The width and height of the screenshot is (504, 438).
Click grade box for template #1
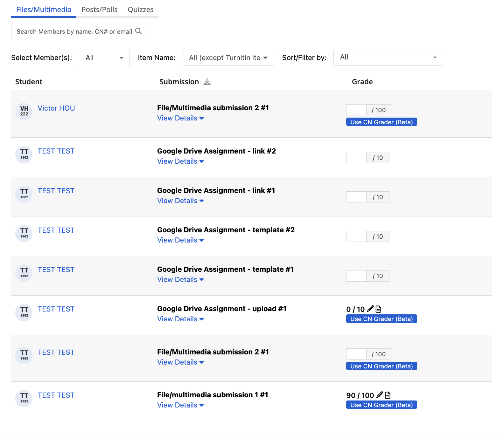tap(356, 276)
